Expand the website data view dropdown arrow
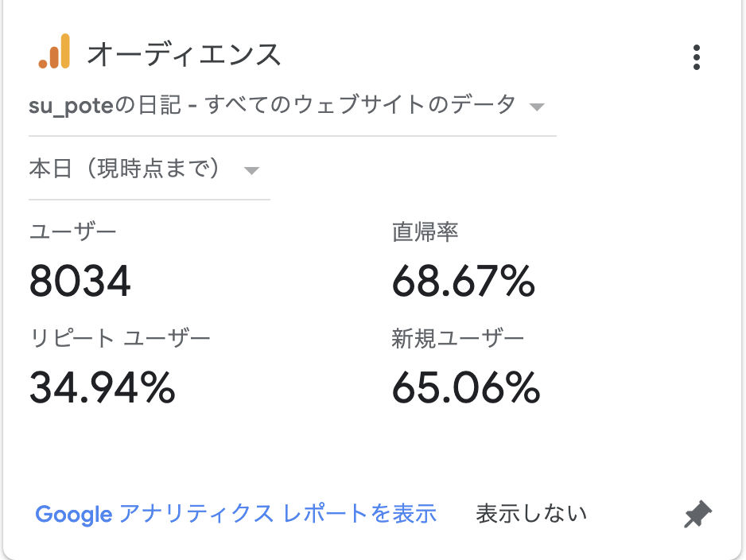This screenshot has width=746, height=560. (537, 107)
